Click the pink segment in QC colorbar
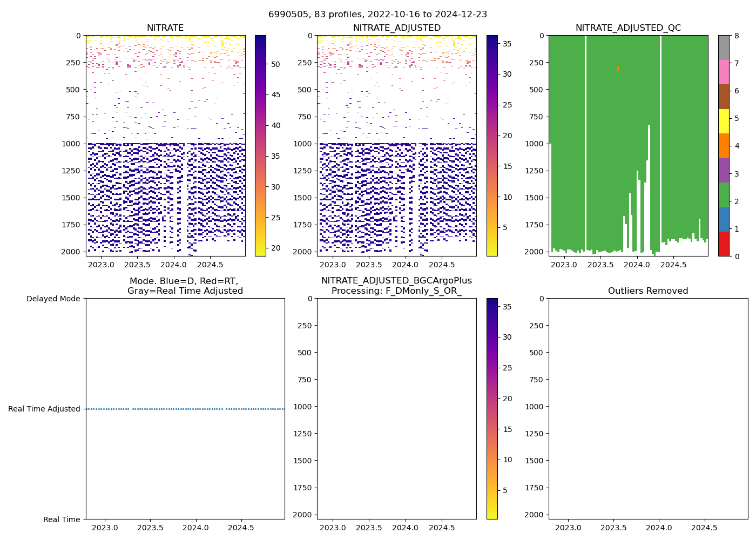Viewport: 756px width, 540px height. tap(724, 72)
